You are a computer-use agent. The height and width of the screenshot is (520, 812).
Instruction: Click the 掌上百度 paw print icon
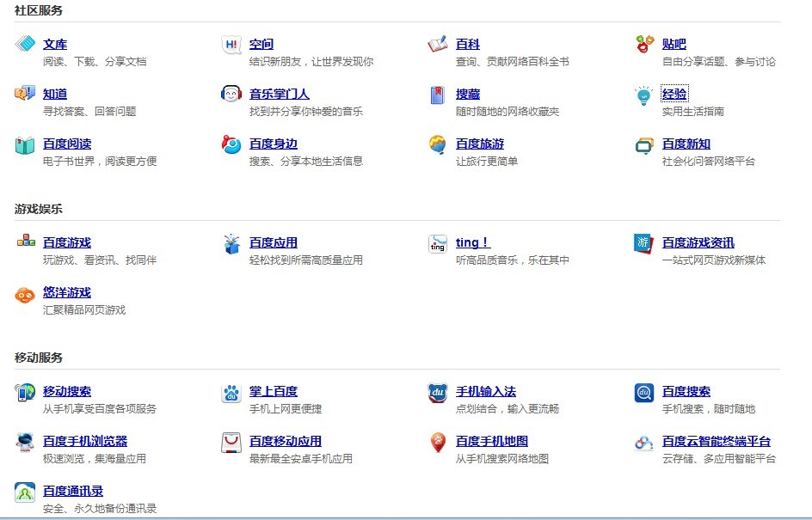coord(231,394)
